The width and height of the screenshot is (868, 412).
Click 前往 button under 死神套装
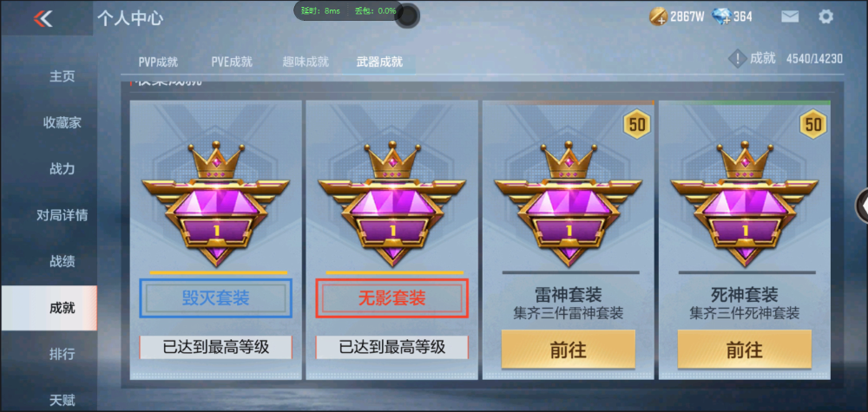pyautogui.click(x=745, y=350)
